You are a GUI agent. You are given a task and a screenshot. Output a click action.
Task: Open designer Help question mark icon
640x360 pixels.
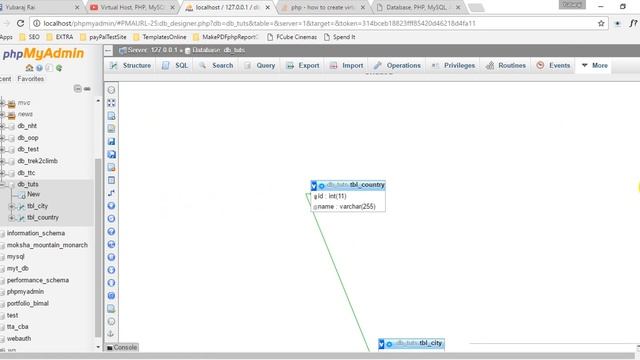coord(111,231)
